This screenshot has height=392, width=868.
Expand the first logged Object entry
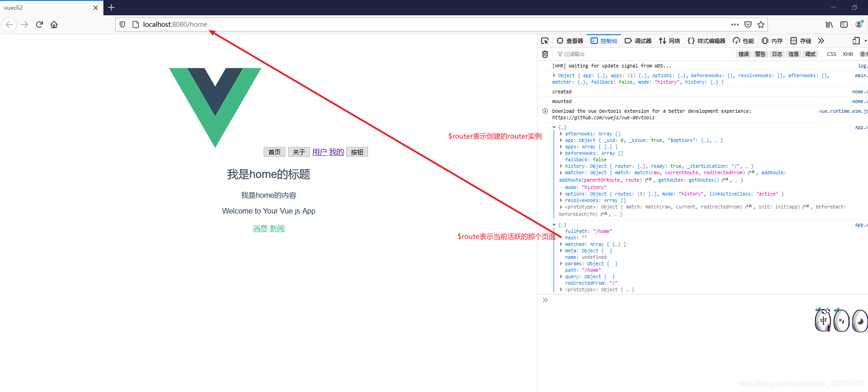click(554, 75)
